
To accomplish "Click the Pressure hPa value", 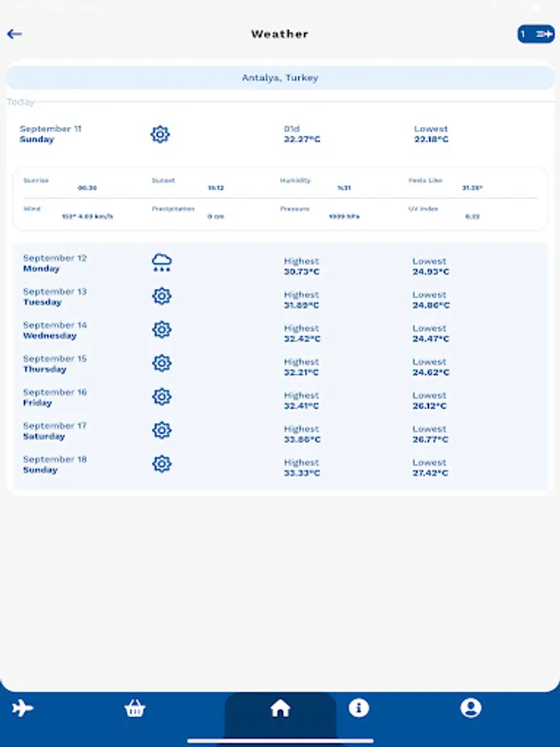I will pyautogui.click(x=343, y=217).
